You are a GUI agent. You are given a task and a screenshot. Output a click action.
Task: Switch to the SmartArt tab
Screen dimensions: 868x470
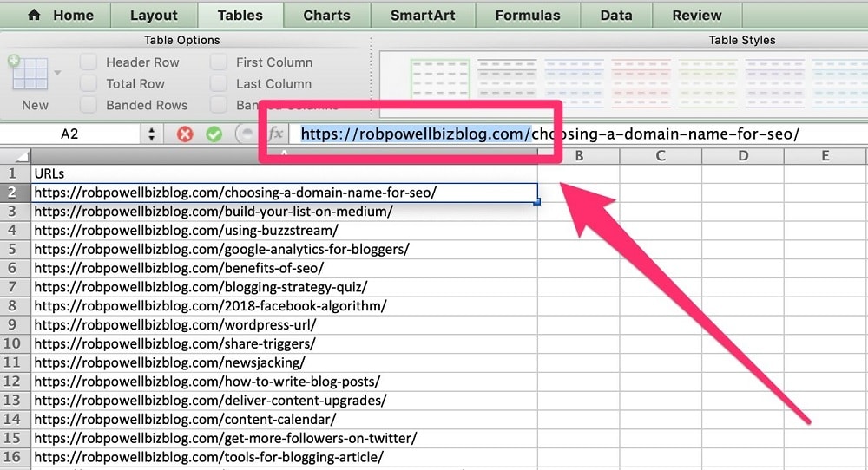point(423,15)
